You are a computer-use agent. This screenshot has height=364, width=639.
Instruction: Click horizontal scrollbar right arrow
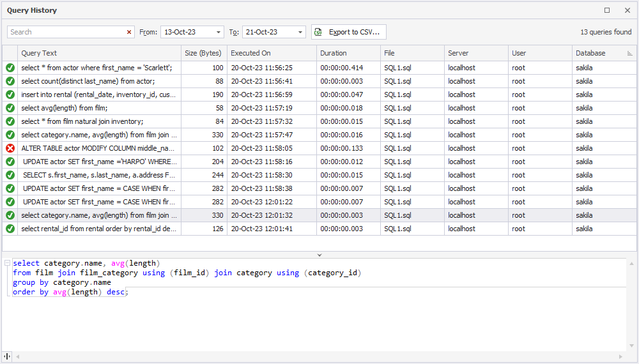pyautogui.click(x=620, y=356)
